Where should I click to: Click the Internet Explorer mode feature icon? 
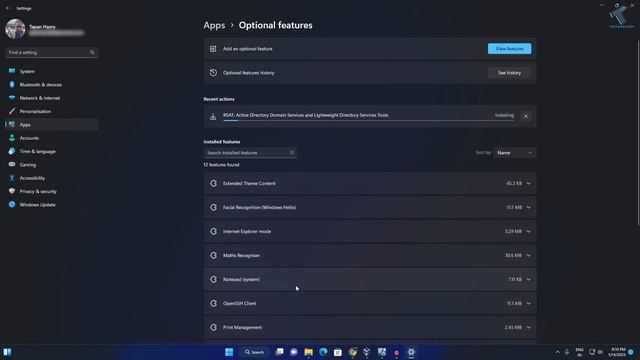[213, 231]
